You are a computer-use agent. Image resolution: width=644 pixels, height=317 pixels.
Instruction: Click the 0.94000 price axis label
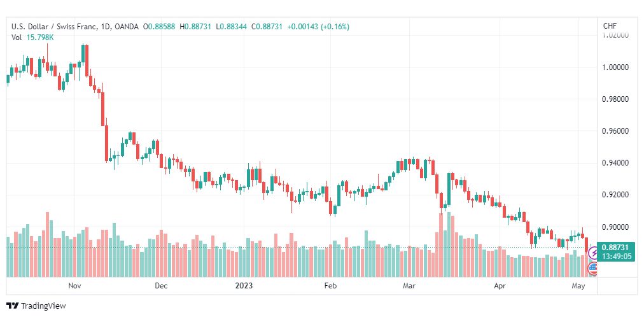[x=614, y=163]
